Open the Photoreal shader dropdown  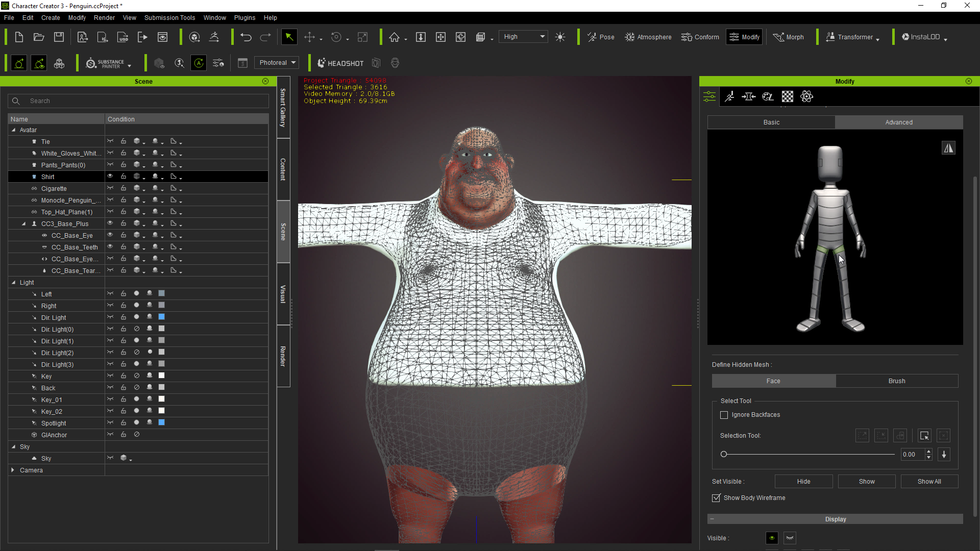(x=277, y=63)
